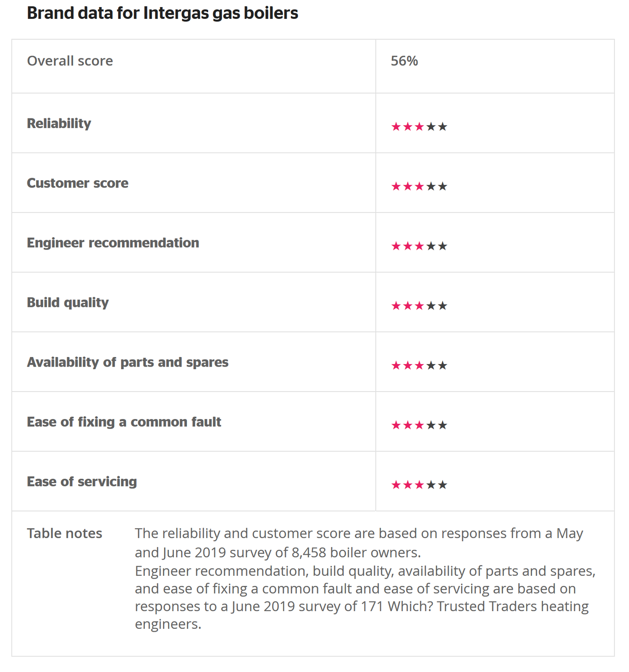Click the Ease of fixing fault stars
Image resolution: width=629 pixels, height=672 pixels.
click(x=419, y=425)
